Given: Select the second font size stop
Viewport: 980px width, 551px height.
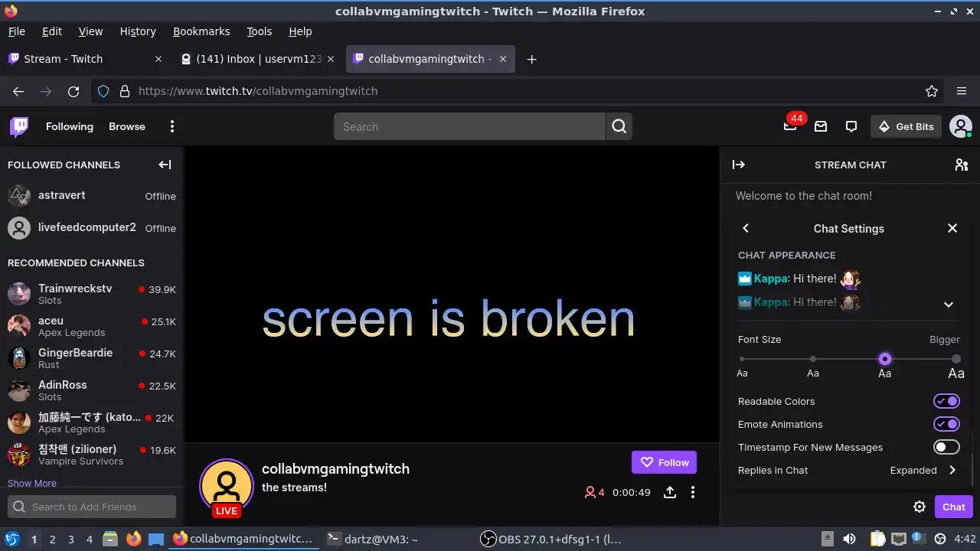Looking at the screenshot, I should [x=813, y=359].
